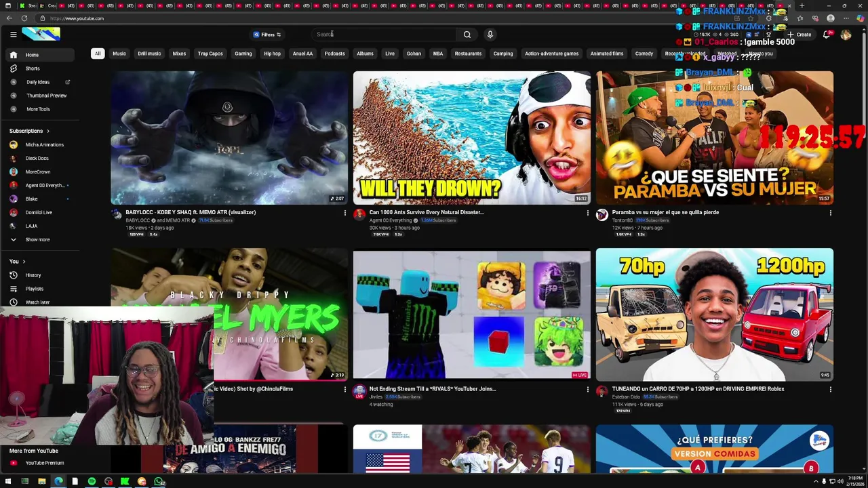
Task: Open title 'Not Ending Stream Till a RIVALS YouTuber Joins'
Action: (433, 389)
